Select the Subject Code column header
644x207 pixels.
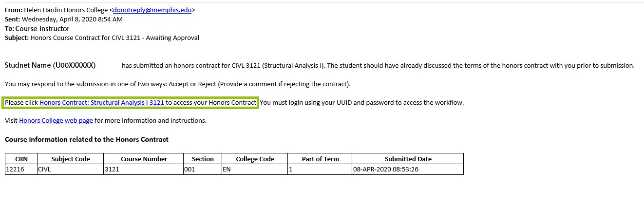click(70, 159)
